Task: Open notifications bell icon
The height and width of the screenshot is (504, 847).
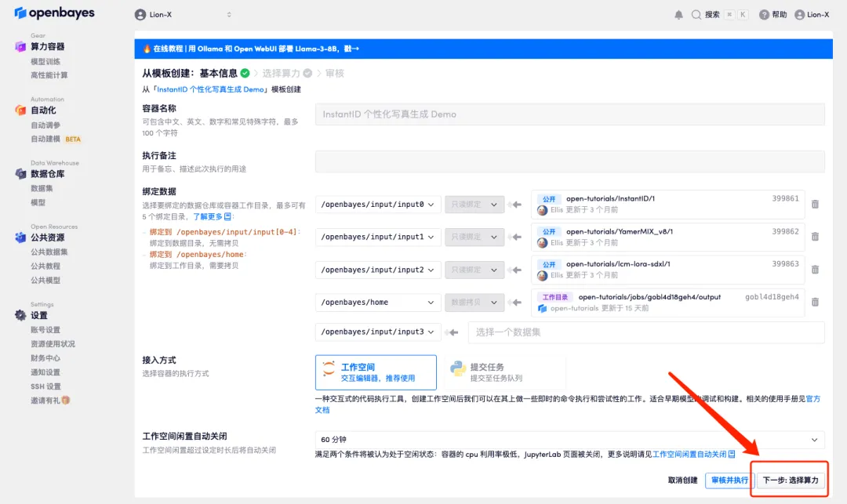Action: (678, 15)
